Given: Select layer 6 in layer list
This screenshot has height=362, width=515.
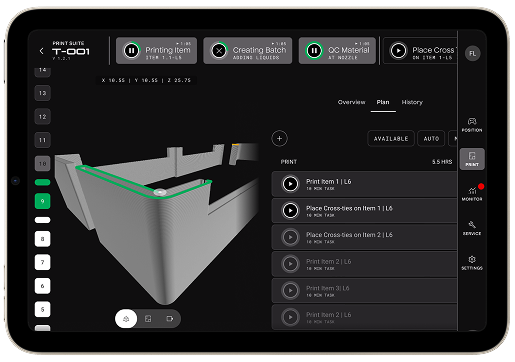Looking at the screenshot, I should pyautogui.click(x=42, y=286).
